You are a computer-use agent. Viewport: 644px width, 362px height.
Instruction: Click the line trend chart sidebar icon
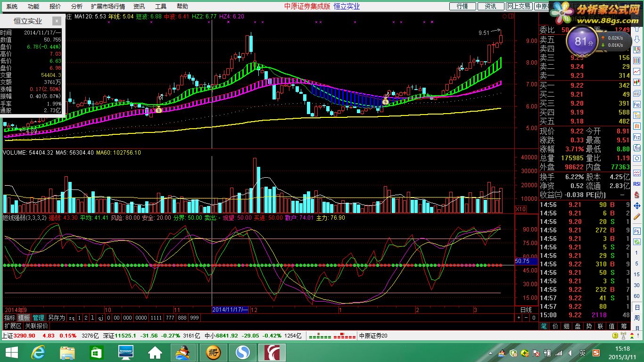coord(636,71)
